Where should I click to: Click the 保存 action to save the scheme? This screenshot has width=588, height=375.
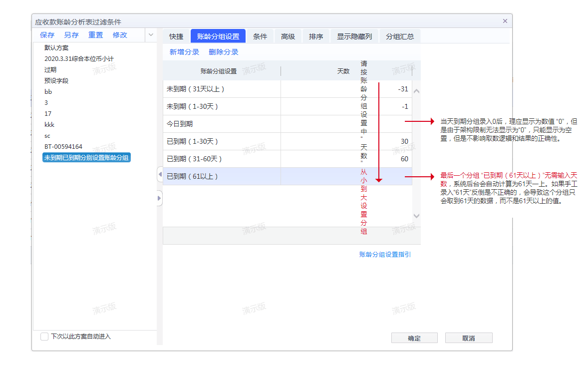[47, 35]
